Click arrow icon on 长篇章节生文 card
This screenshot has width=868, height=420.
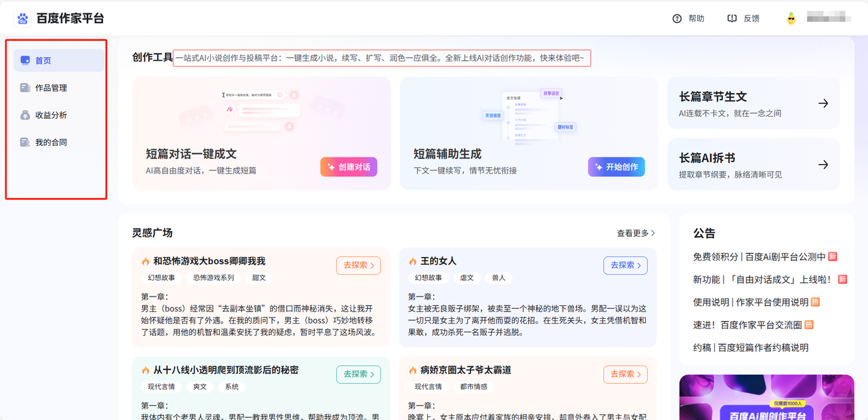(x=823, y=103)
